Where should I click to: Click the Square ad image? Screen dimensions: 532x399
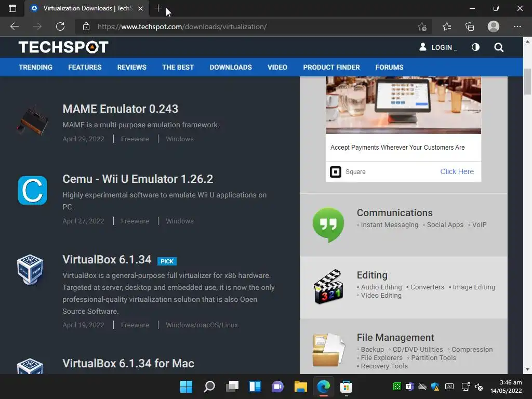click(403, 105)
